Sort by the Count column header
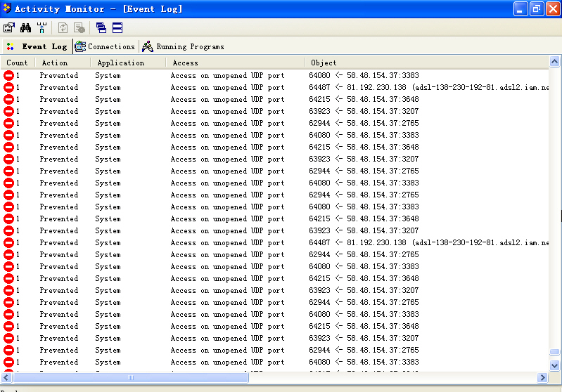 coord(18,63)
